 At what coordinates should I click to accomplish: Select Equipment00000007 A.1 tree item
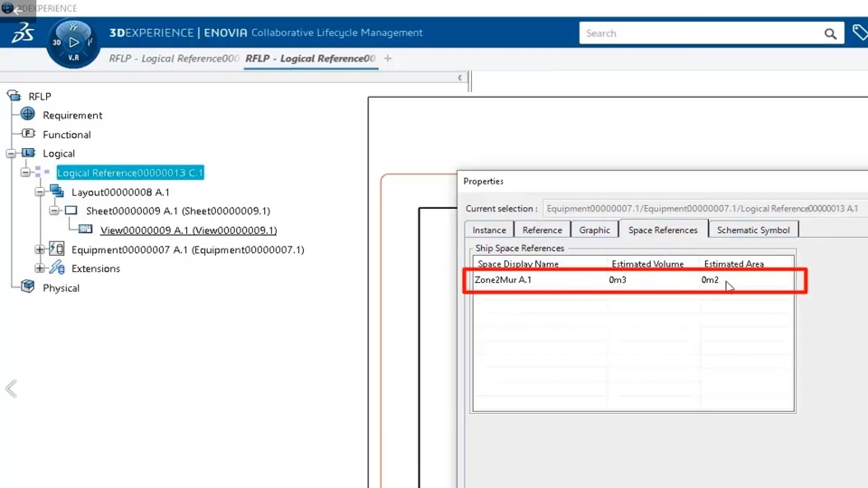188,249
